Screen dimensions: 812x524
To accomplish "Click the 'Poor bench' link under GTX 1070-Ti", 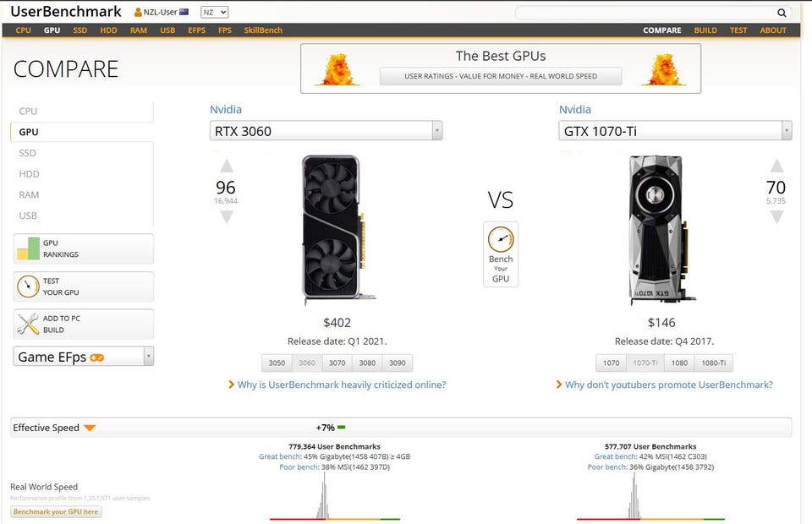I will pos(607,467).
